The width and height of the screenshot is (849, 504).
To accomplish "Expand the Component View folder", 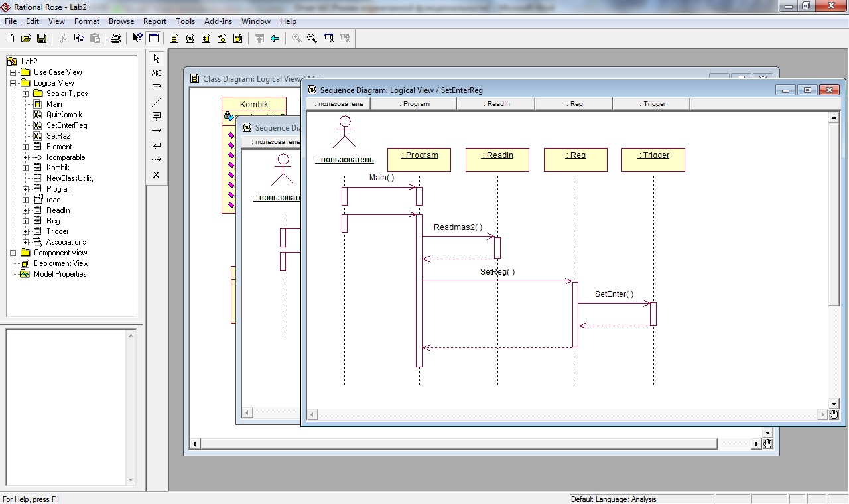I will pos(13,253).
